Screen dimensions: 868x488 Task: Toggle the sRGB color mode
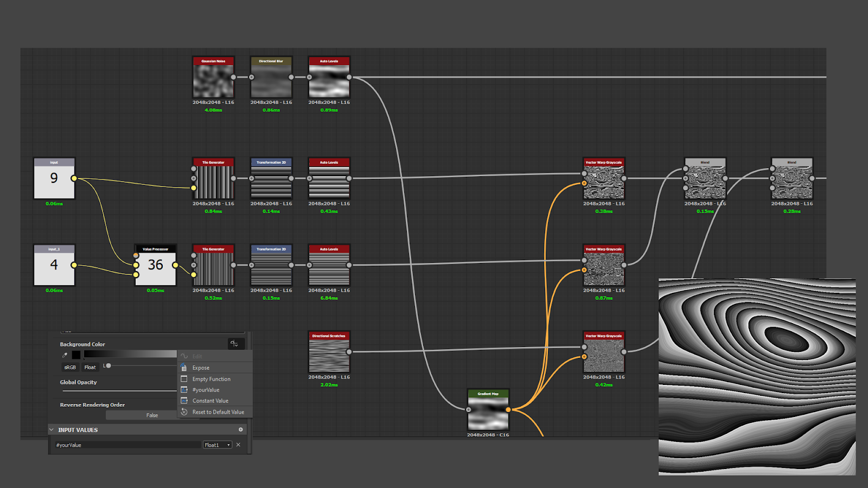click(70, 368)
